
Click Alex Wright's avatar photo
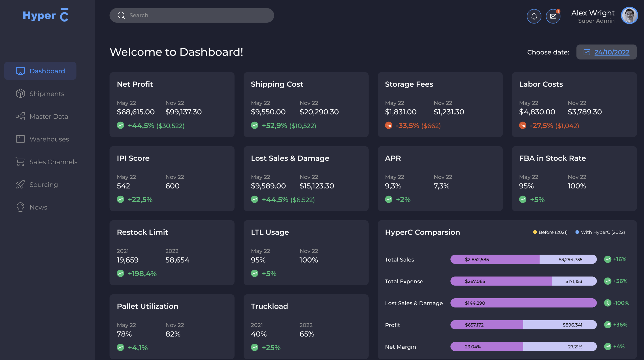pos(629,16)
